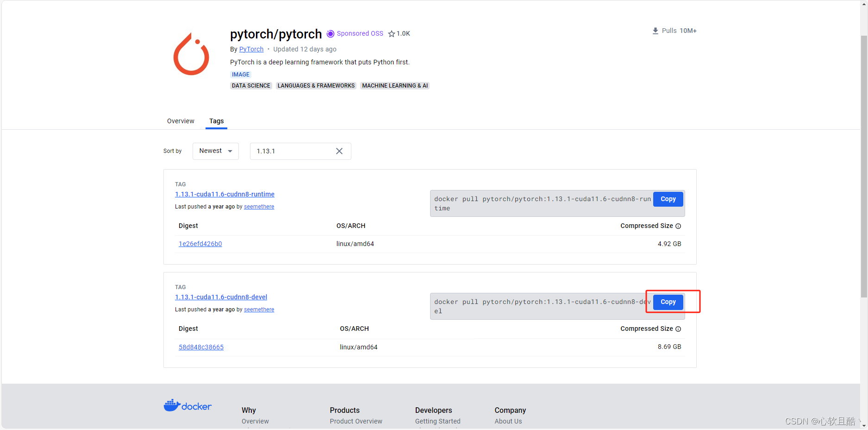Switch to the Overview tab
The height and width of the screenshot is (430, 868).
tap(181, 121)
